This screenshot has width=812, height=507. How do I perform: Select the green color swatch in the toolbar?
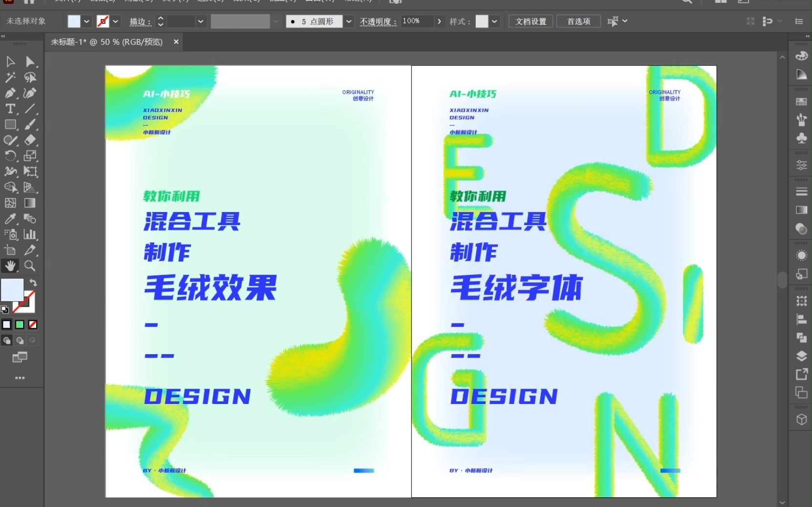(x=20, y=324)
